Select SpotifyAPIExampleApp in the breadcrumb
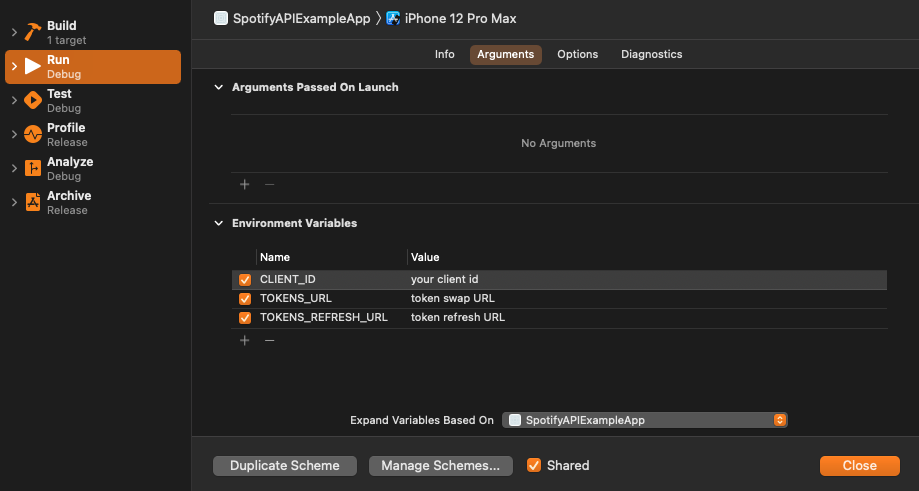 (301, 18)
